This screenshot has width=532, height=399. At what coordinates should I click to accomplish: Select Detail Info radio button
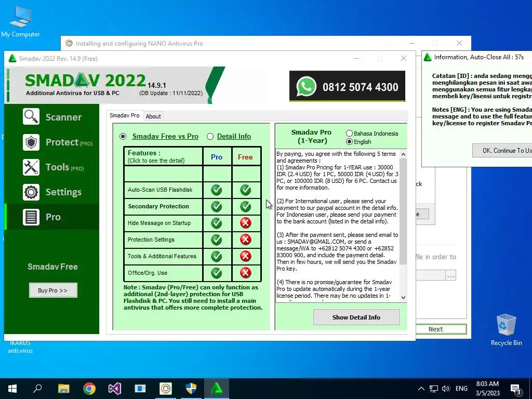210,137
